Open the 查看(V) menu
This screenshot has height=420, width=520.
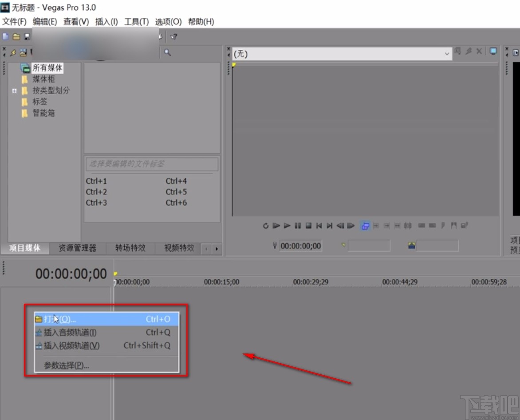76,22
